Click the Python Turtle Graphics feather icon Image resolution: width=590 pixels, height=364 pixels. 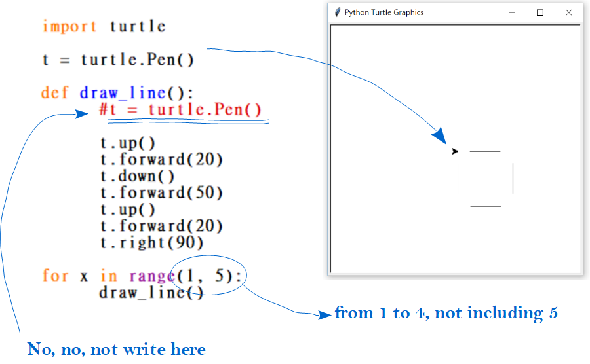(x=338, y=12)
